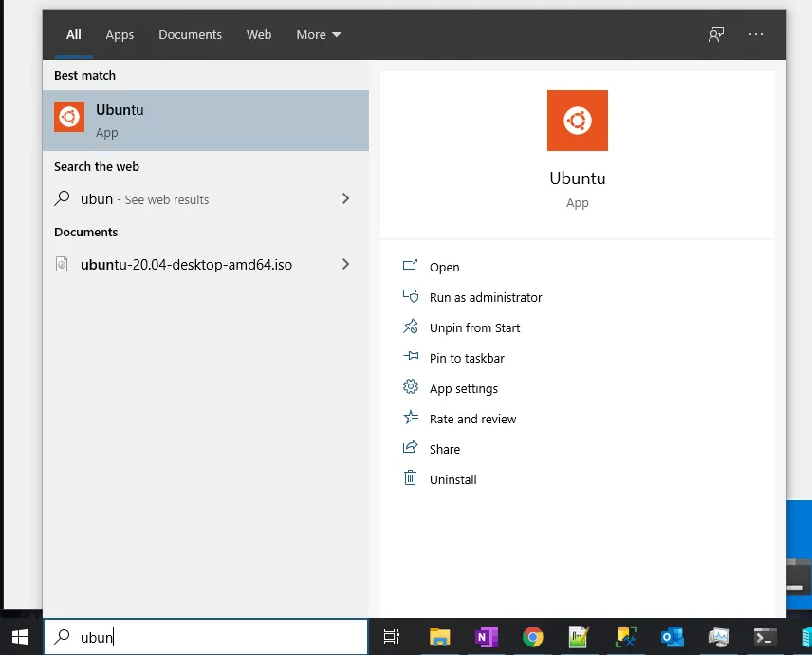Image resolution: width=812 pixels, height=655 pixels.
Task: Launch Google Chrome from the taskbar
Action: pos(532,637)
